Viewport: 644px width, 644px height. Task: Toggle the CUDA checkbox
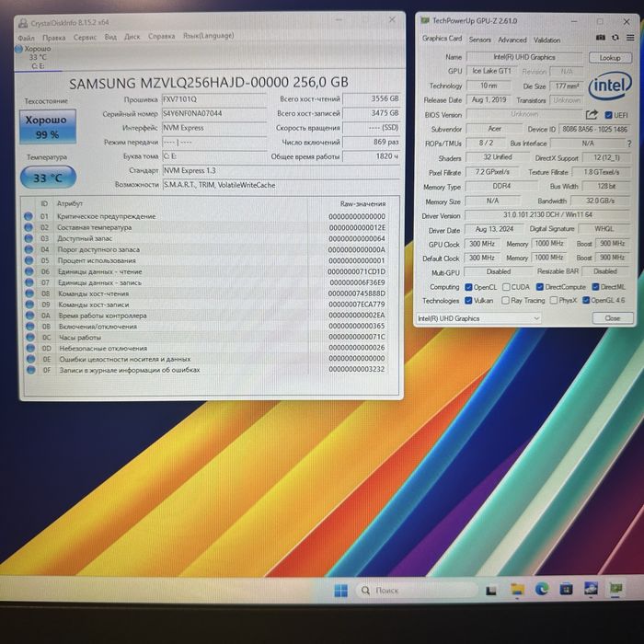point(506,287)
